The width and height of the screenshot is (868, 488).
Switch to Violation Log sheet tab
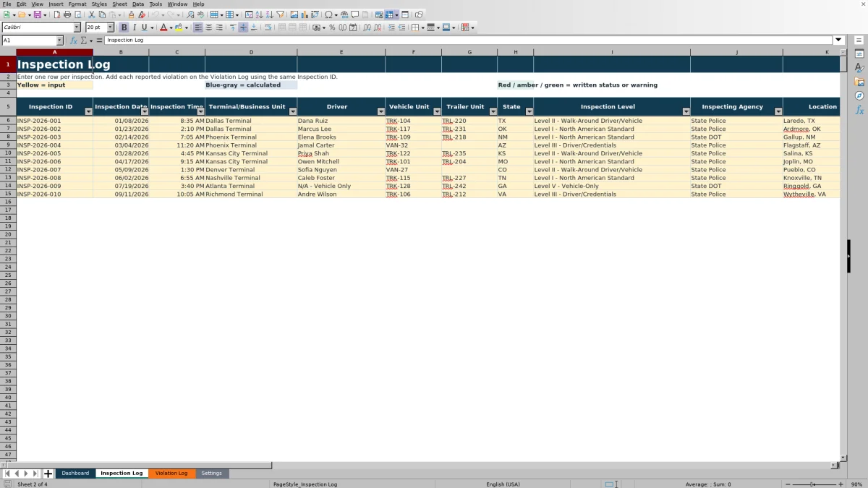point(171,474)
